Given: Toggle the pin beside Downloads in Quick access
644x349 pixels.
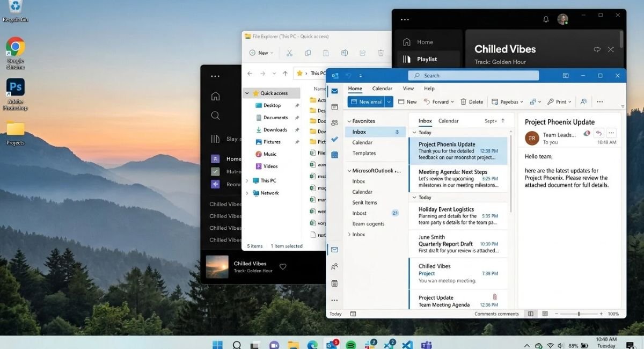Looking at the screenshot, I should 297,129.
